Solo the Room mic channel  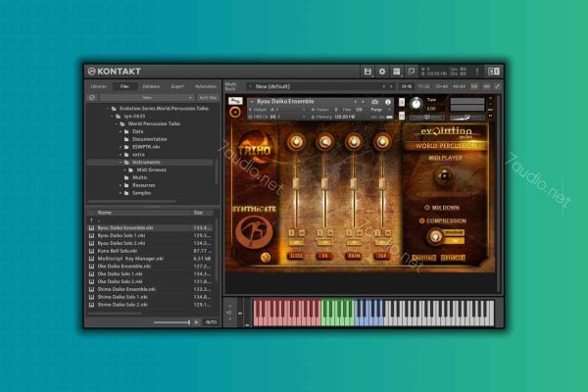pyautogui.click(x=349, y=233)
